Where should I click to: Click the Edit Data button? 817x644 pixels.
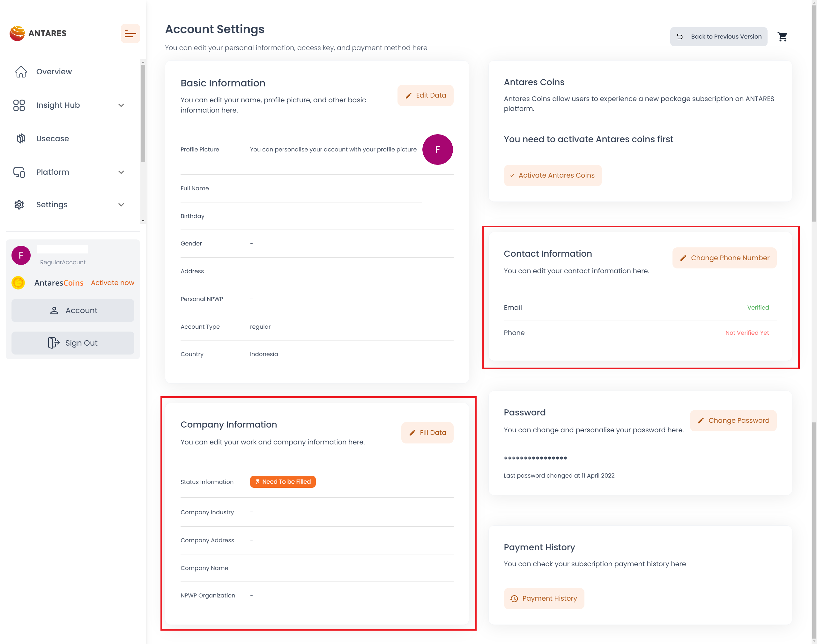point(425,95)
